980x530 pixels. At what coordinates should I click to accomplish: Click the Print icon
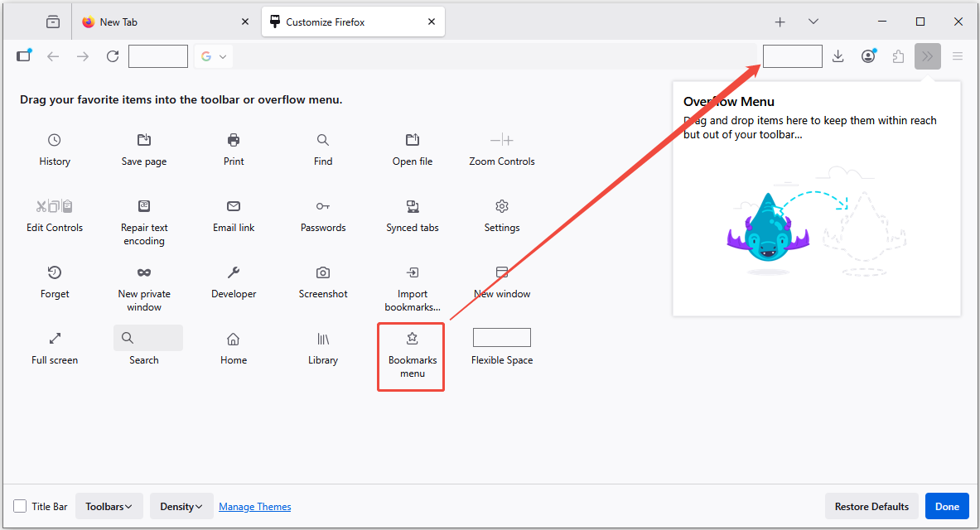(x=233, y=140)
